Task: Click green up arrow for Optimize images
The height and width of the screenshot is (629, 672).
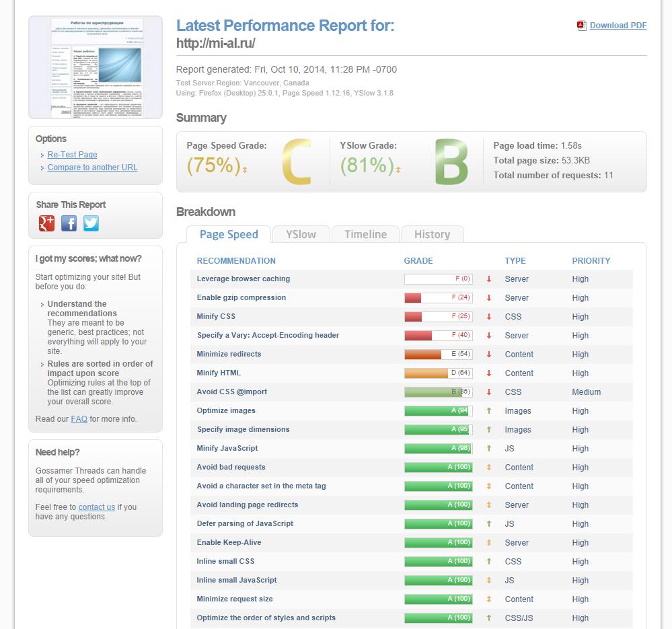Action: [x=489, y=410]
